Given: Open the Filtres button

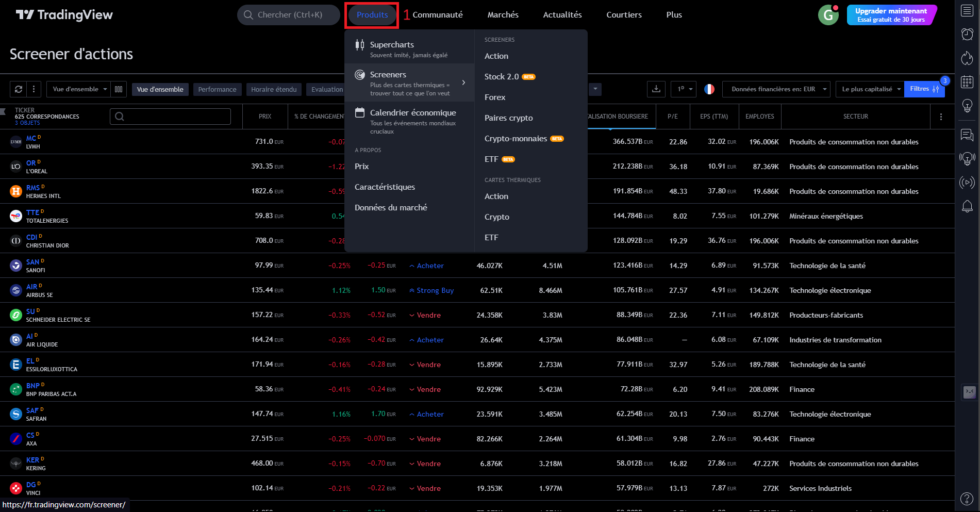Looking at the screenshot, I should click(924, 89).
